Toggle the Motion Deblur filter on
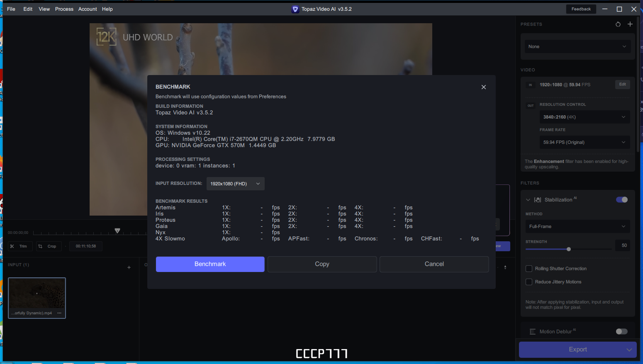The width and height of the screenshot is (643, 364). tap(622, 332)
